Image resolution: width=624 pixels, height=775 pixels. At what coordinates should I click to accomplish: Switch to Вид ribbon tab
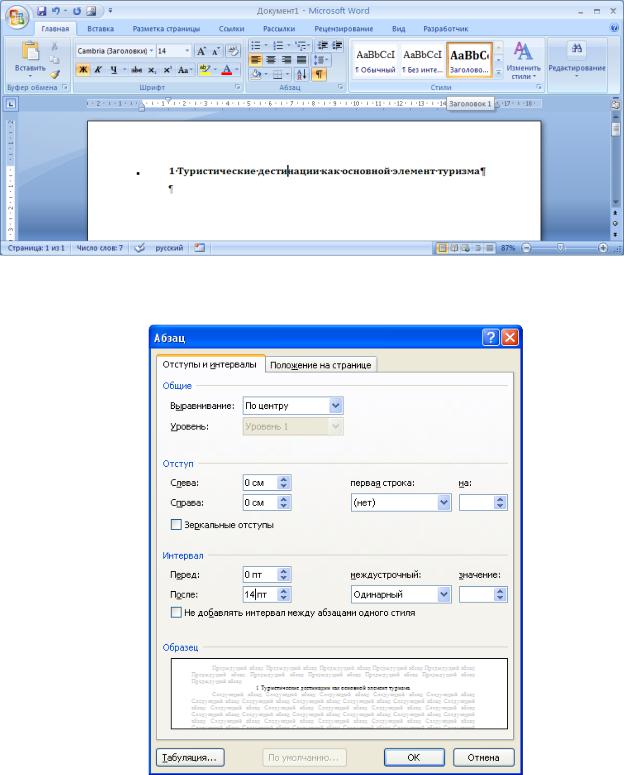399,29
